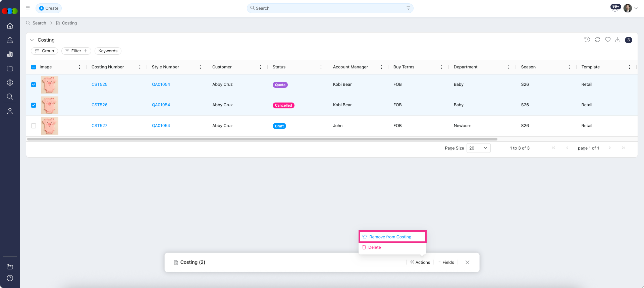This screenshot has width=644, height=288.
Task: Click the download icon in Costing panel
Action: [x=618, y=40]
